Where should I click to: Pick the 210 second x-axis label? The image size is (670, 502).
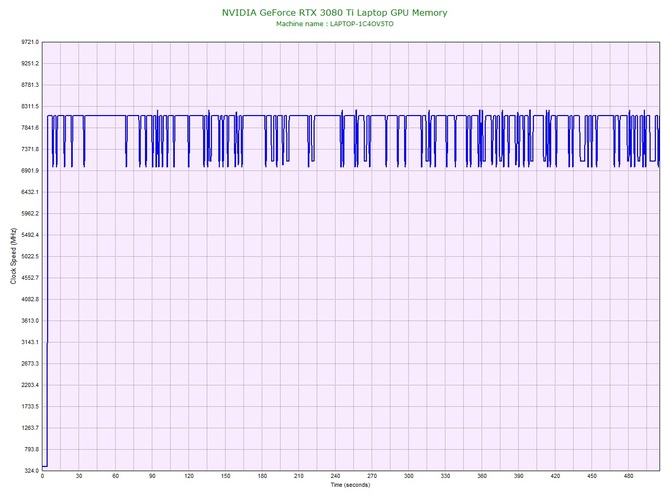(x=299, y=476)
